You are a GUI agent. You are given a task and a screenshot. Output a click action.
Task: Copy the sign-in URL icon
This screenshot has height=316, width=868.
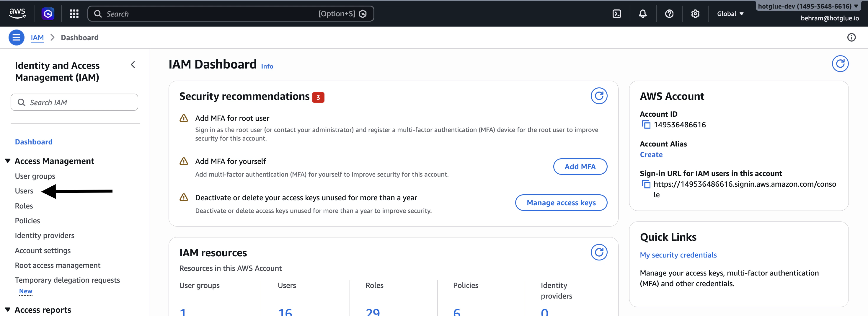click(x=646, y=184)
